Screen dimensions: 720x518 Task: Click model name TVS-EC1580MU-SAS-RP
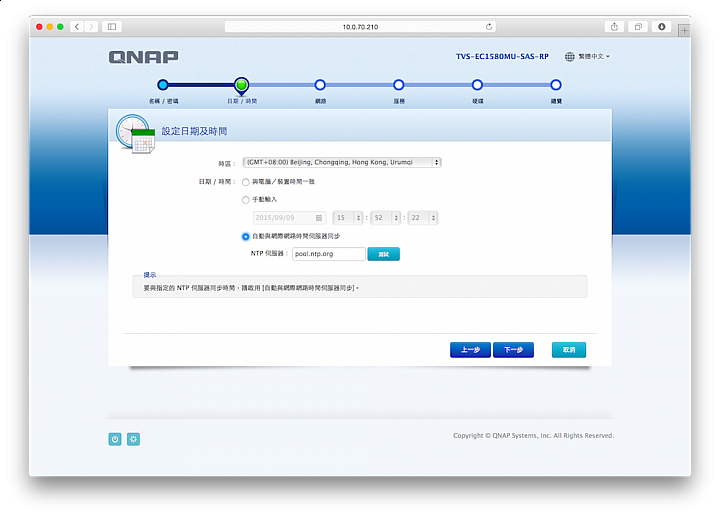pyautogui.click(x=502, y=56)
